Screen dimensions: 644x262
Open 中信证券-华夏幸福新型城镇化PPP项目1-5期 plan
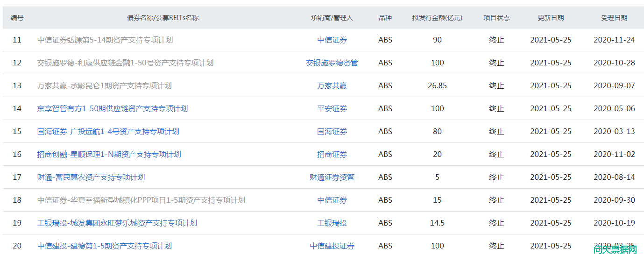click(x=142, y=200)
